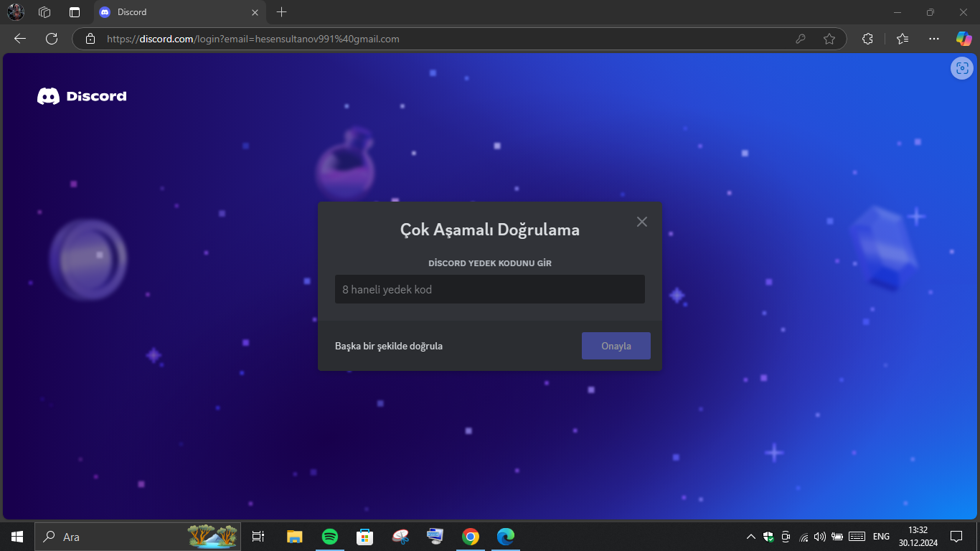Refresh the Discord login page
Image resolution: width=980 pixels, height=551 pixels.
tap(52, 39)
